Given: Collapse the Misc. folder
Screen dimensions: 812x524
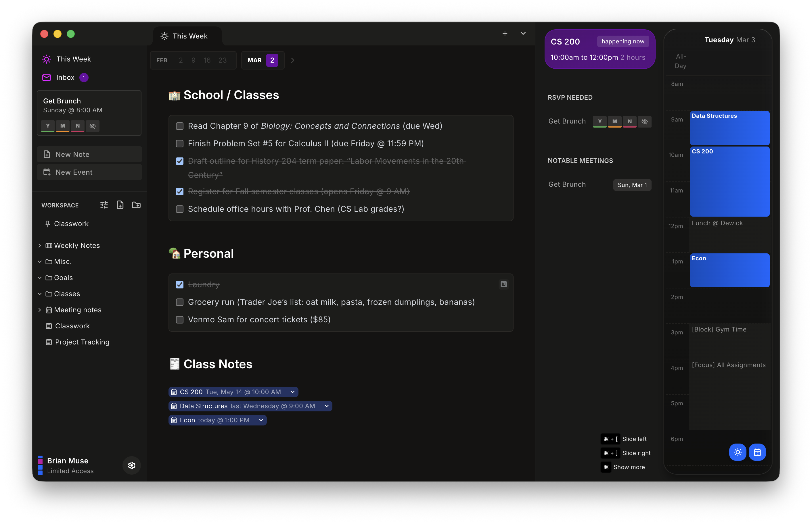Looking at the screenshot, I should click(x=40, y=261).
